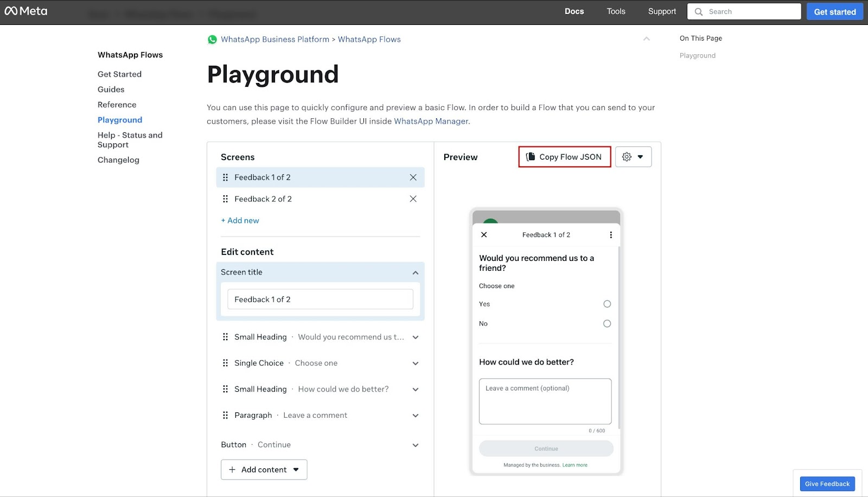This screenshot has height=497, width=868.
Task: Open the preview settings dropdown arrow
Action: coord(640,157)
